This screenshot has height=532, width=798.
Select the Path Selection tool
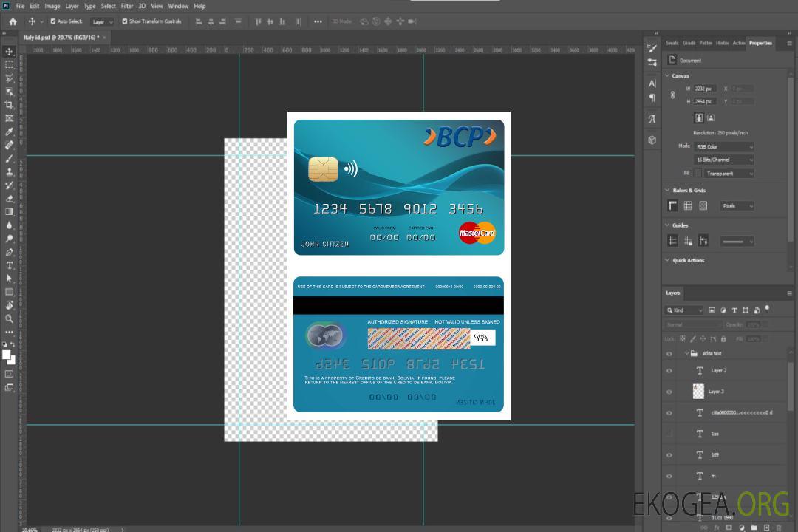point(9,279)
